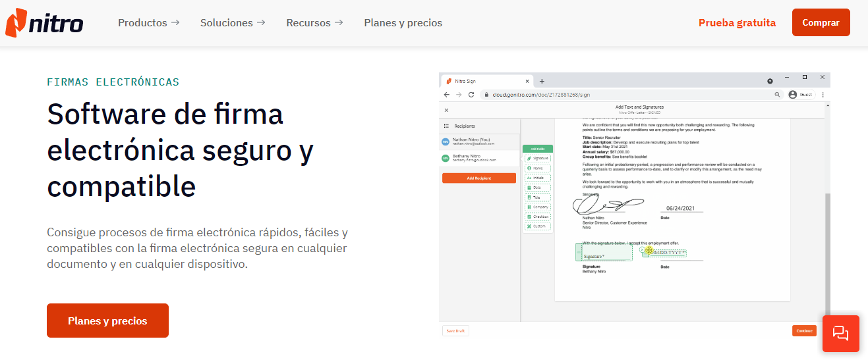Select the Date field tool

tap(538, 188)
